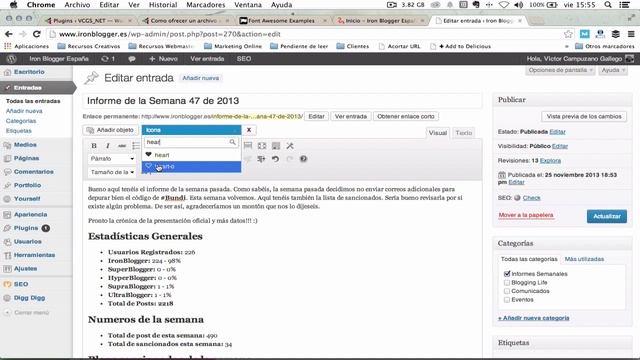Click Actualizar button to update post

[607, 216]
